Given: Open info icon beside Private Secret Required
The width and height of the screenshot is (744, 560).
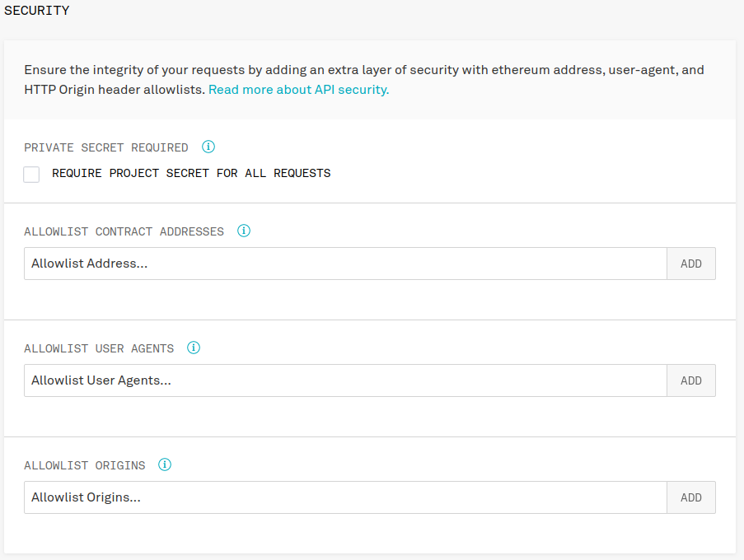Looking at the screenshot, I should [208, 147].
